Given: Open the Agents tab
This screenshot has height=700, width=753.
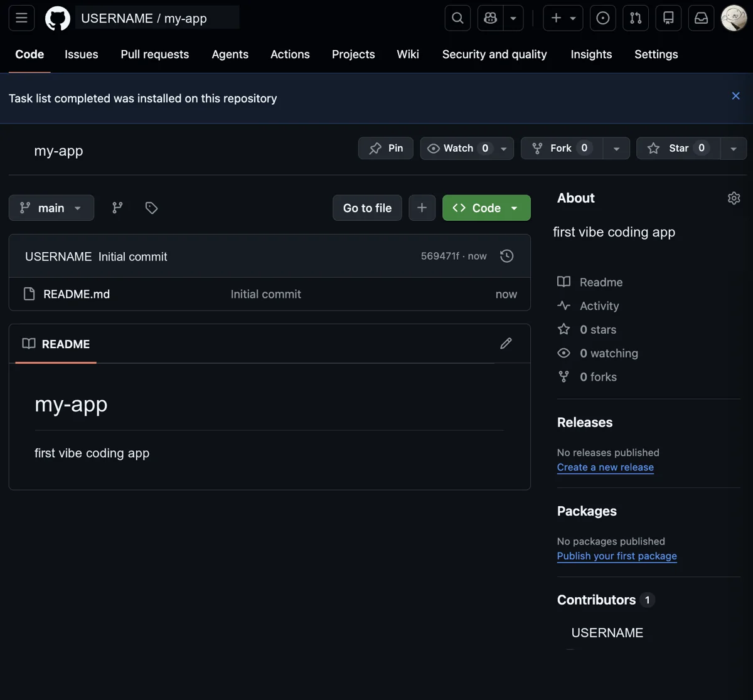Looking at the screenshot, I should click(x=230, y=54).
